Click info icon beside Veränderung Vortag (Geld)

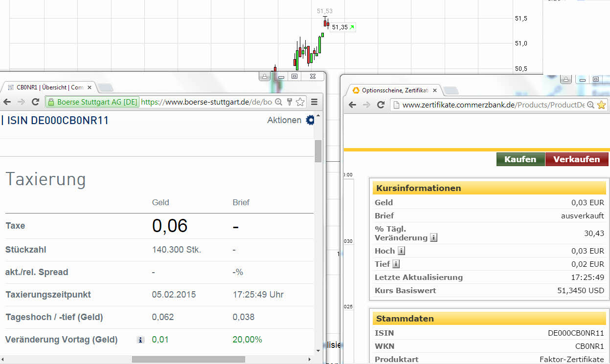coord(140,340)
